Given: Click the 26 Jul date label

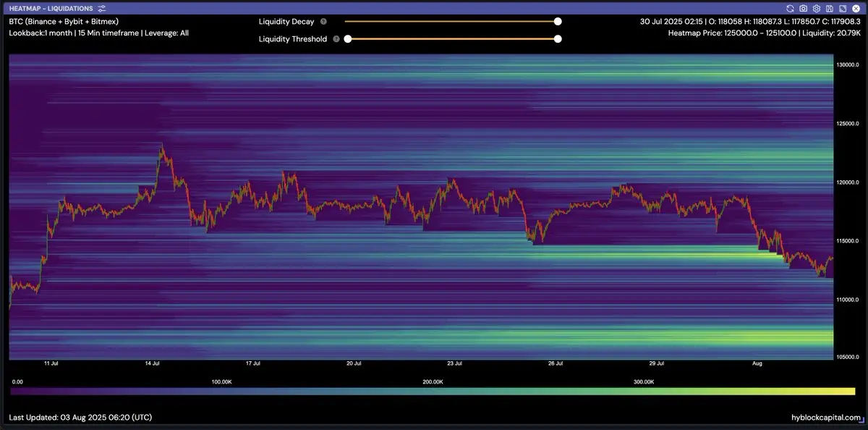Looking at the screenshot, I should [555, 365].
